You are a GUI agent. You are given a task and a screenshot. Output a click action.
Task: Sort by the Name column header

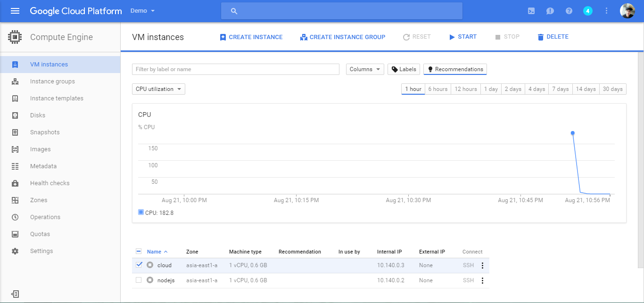(x=157, y=252)
